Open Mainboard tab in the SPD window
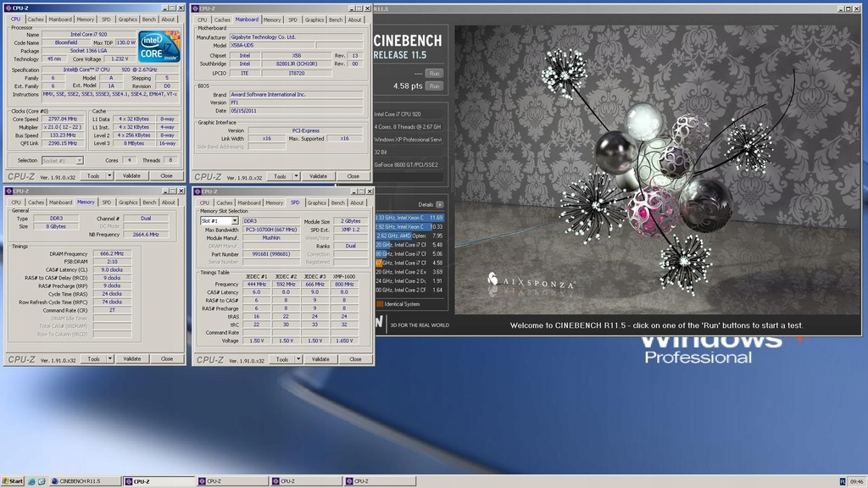 [249, 203]
